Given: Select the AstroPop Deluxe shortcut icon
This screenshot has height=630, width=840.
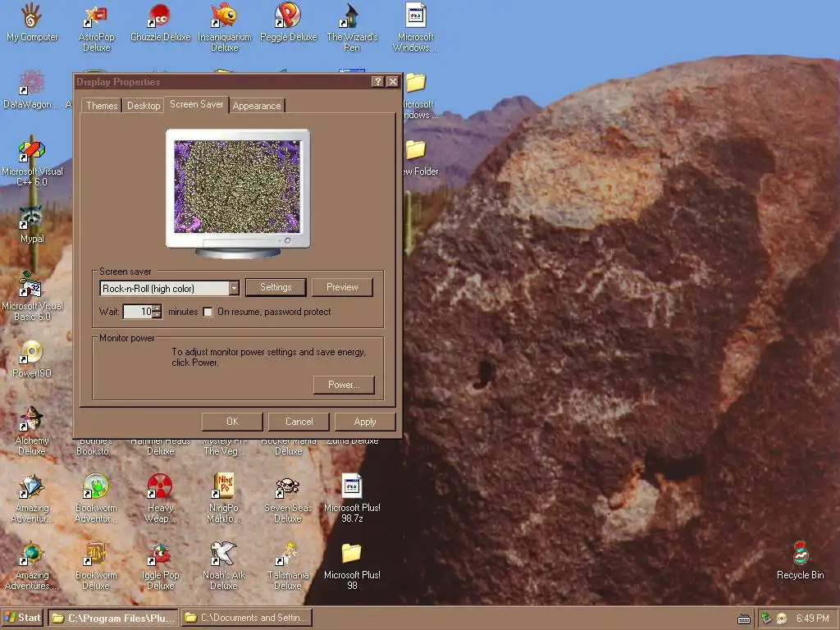Looking at the screenshot, I should pyautogui.click(x=96, y=16).
